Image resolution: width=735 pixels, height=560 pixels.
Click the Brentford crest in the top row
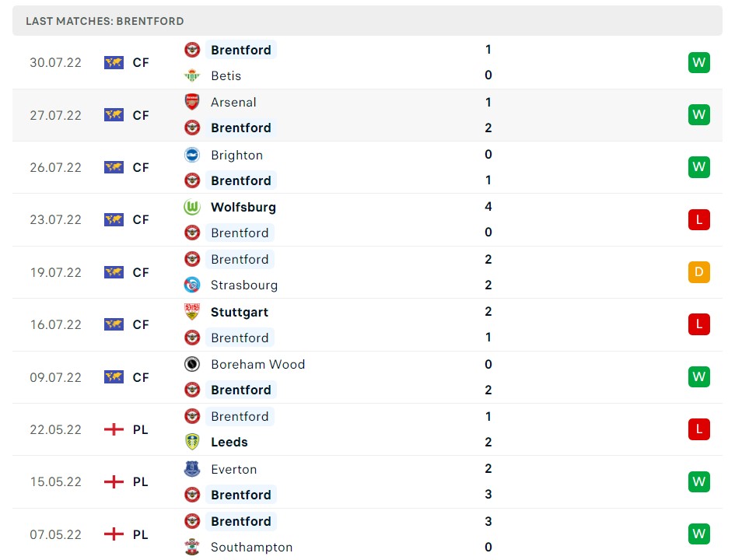192,49
